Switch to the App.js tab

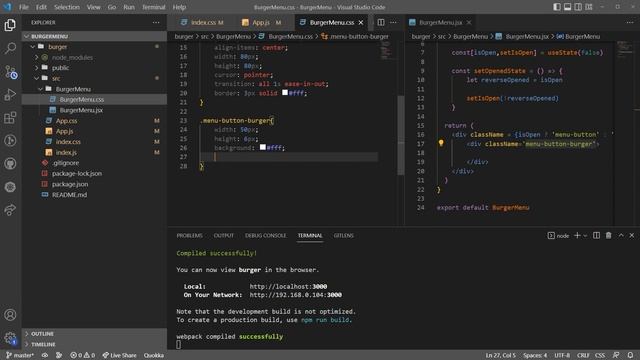coord(261,22)
